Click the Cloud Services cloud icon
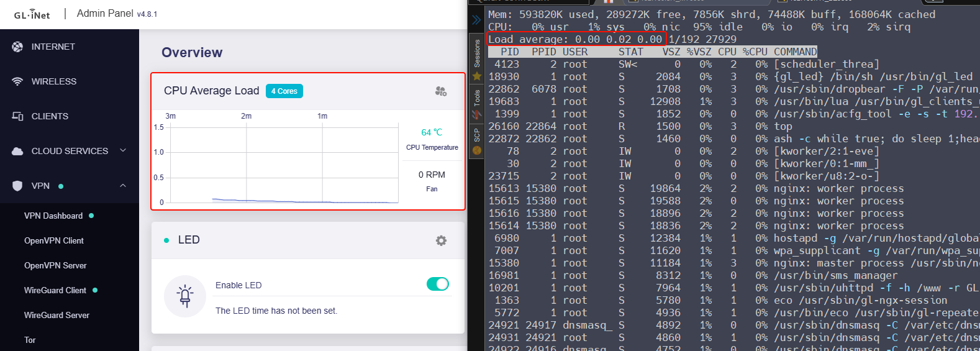This screenshot has height=351, width=980. click(17, 151)
